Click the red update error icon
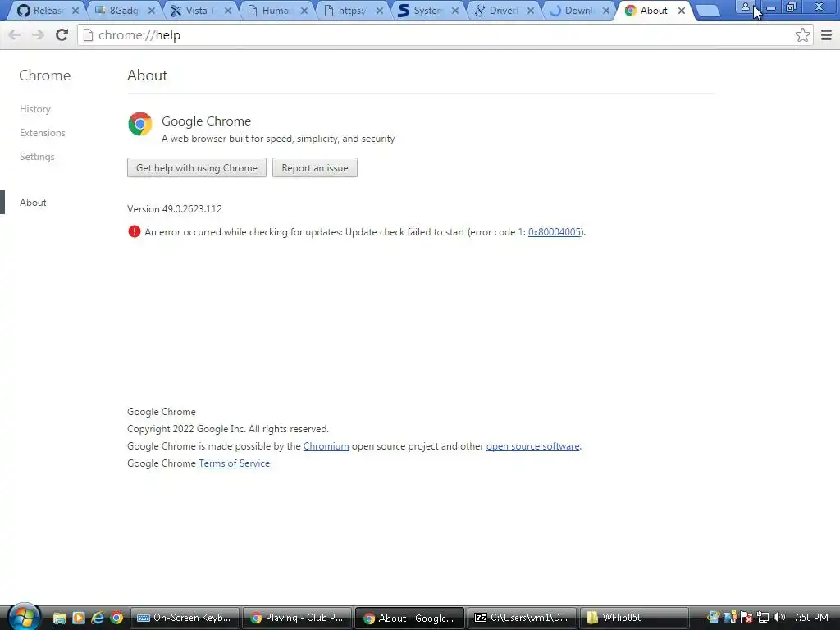840x630 pixels. tap(134, 231)
